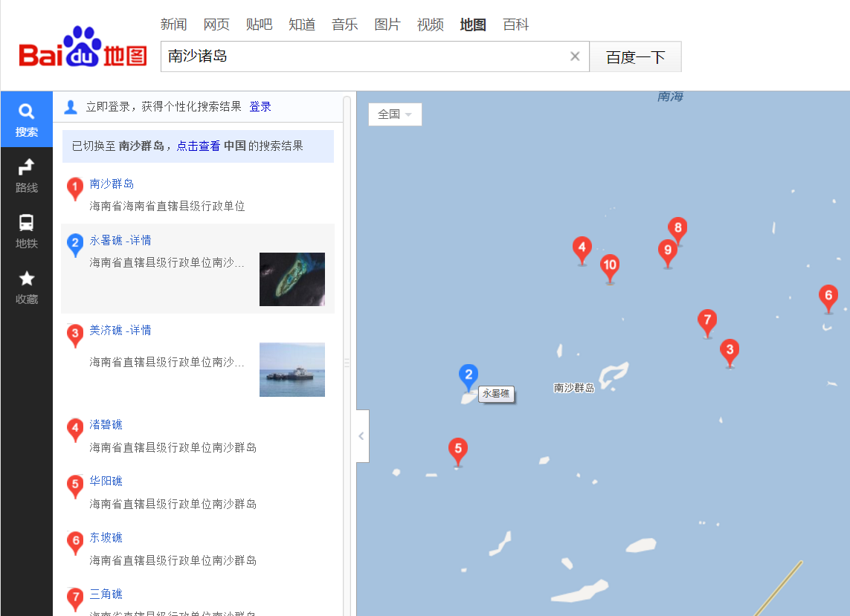This screenshot has width=850, height=616.
Task: Click red marker 3 beside 美济礁 result
Action: [75, 336]
